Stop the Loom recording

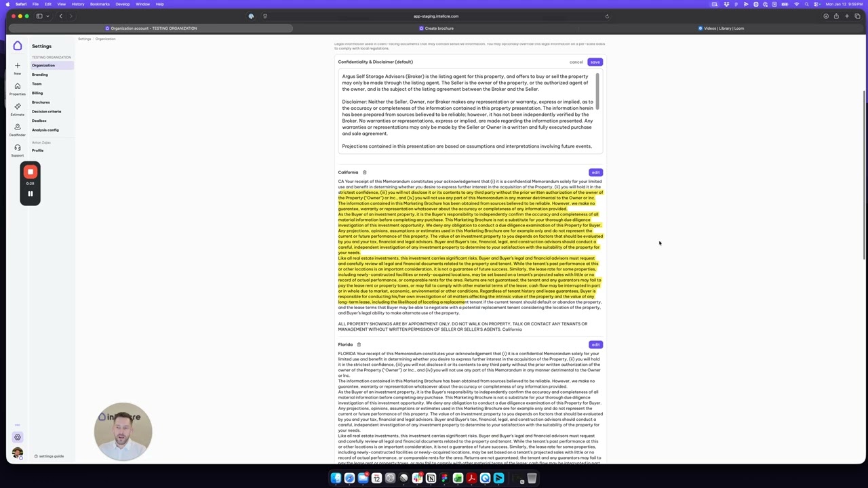tap(30, 171)
